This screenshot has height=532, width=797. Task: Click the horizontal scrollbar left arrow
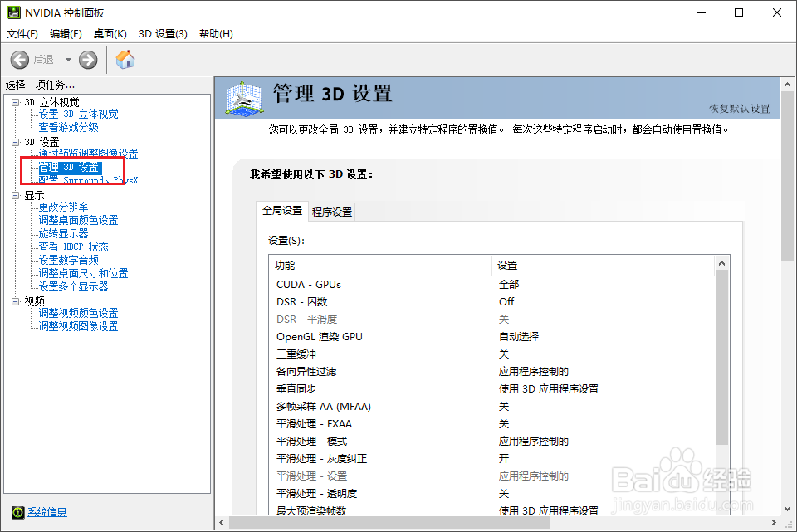coord(222,522)
